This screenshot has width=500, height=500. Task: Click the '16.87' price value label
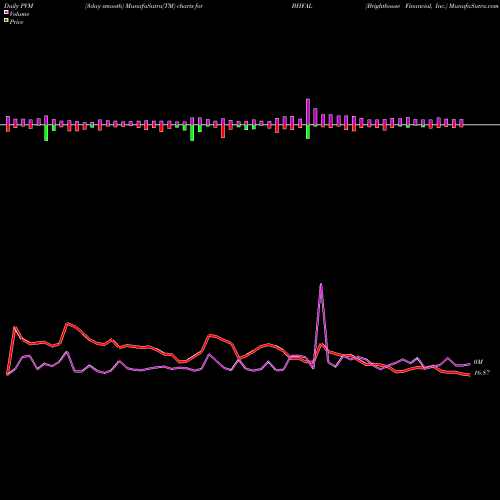coord(482,373)
